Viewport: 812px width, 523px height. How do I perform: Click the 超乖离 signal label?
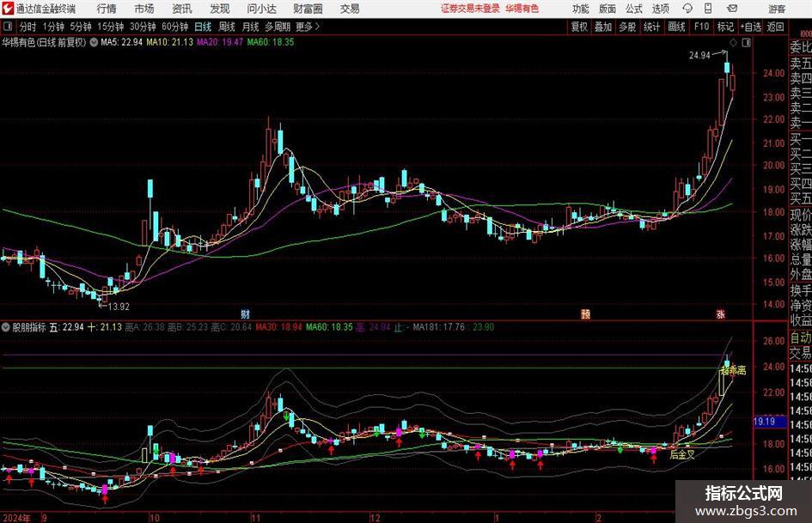click(x=733, y=370)
